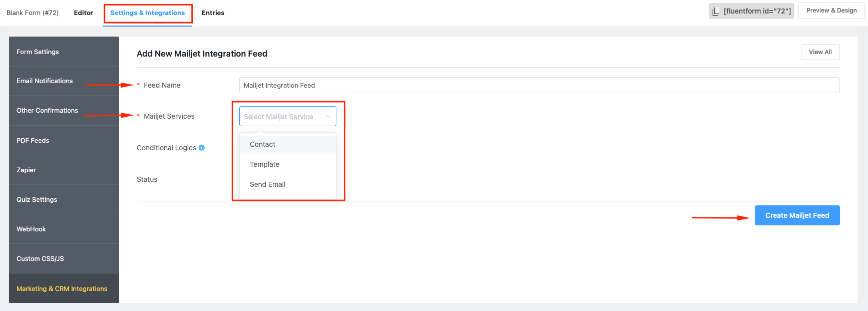Collapse the Mailjet Service dropdown chevron
868x311 pixels.
pyautogui.click(x=327, y=117)
